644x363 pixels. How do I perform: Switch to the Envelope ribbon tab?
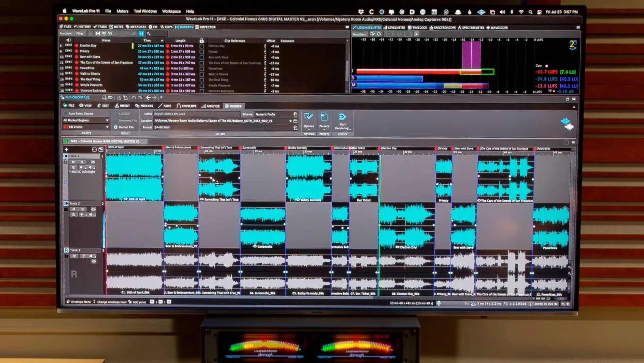187,106
